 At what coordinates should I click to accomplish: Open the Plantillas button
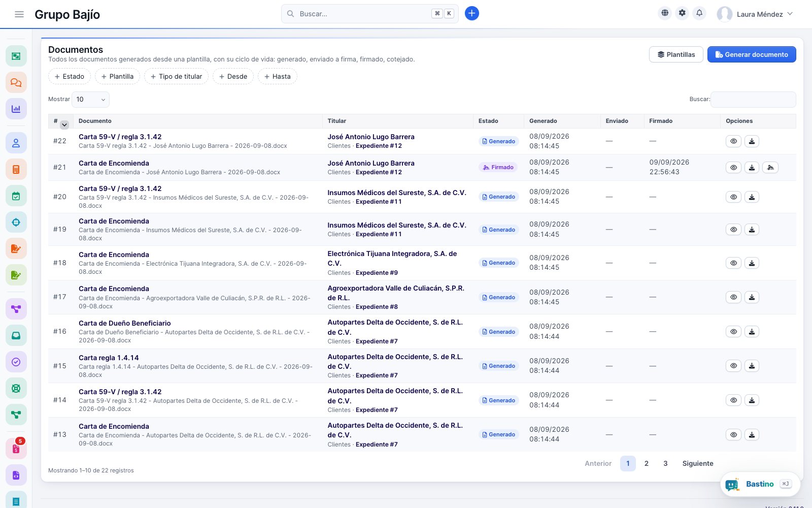[676, 54]
